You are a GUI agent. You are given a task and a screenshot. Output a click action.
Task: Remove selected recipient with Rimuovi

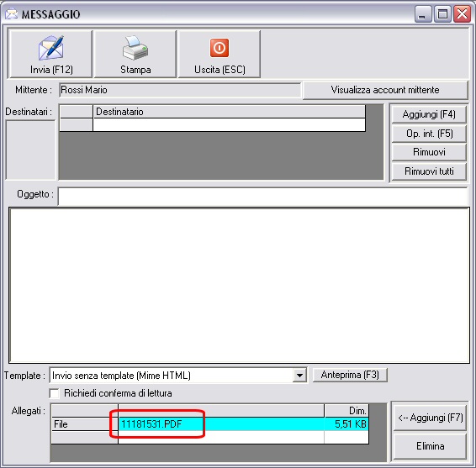coord(429,152)
